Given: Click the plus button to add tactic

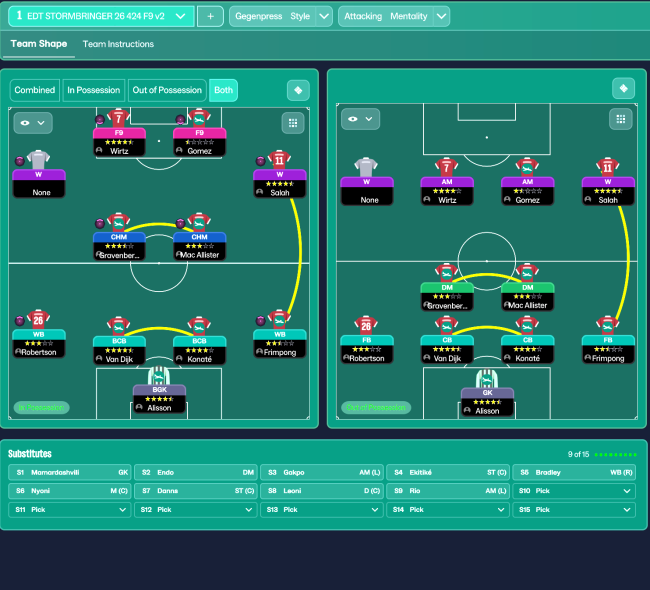Looking at the screenshot, I should click(210, 16).
